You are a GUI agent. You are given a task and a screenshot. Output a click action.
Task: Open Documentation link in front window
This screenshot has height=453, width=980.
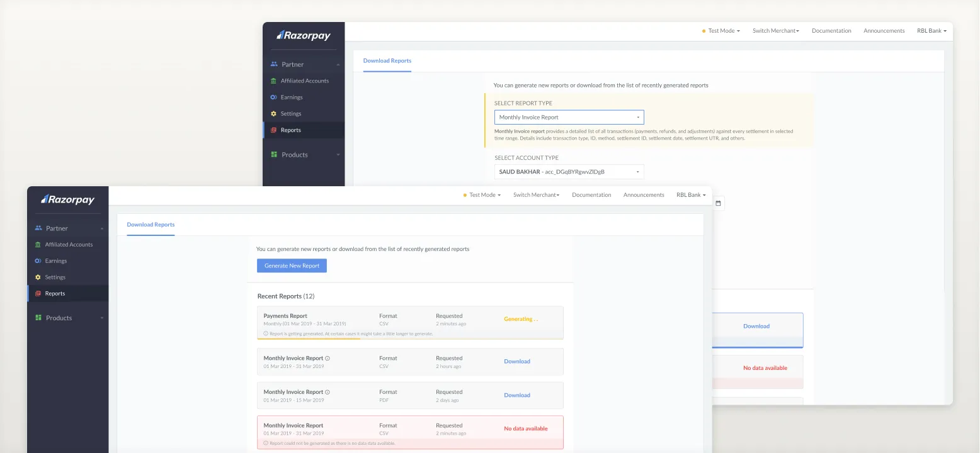pos(591,195)
